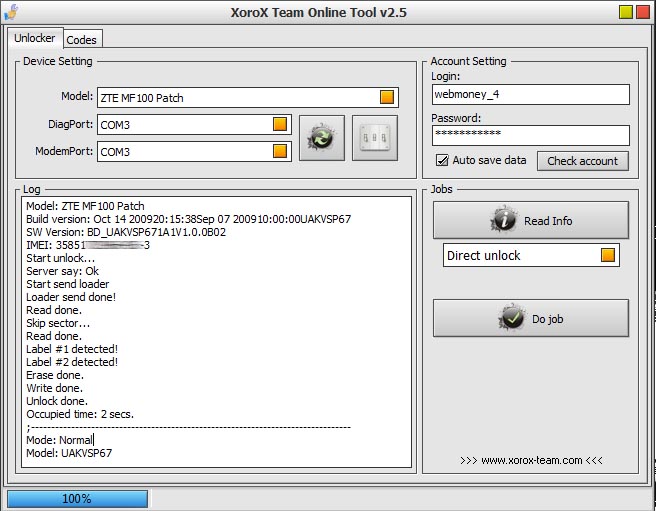The width and height of the screenshot is (656, 511).
Task: Click log line 'Label #2 detected!'
Action: pyautogui.click(x=72, y=362)
